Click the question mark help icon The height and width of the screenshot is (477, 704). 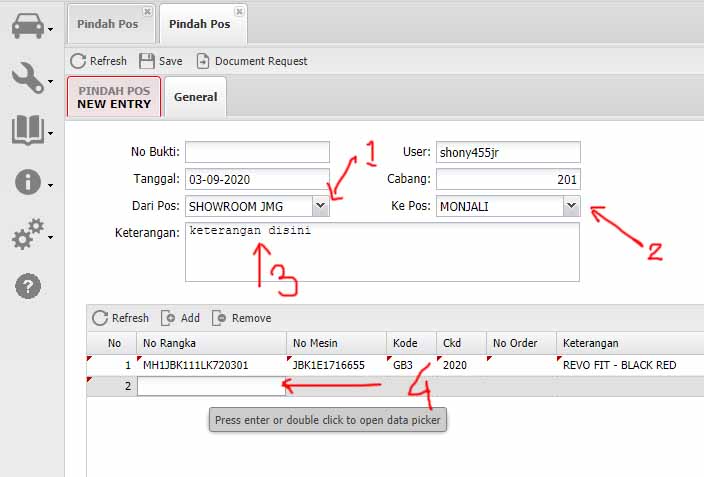click(28, 286)
